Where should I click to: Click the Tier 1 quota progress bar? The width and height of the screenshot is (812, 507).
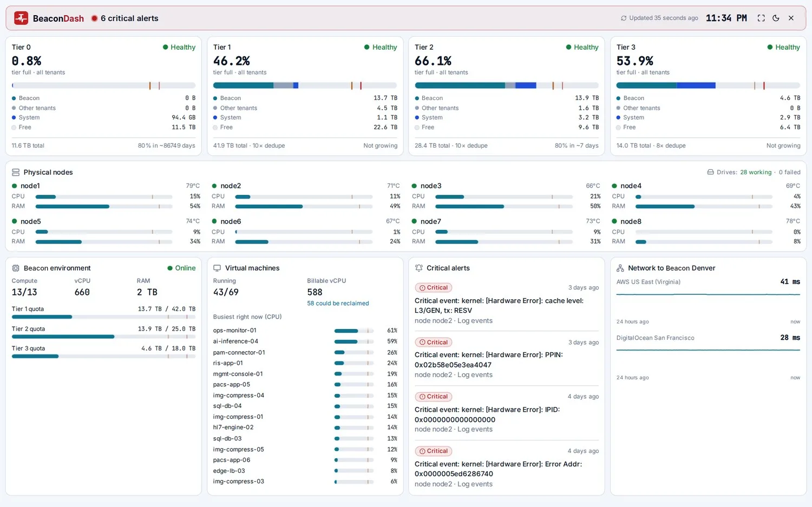point(103,317)
